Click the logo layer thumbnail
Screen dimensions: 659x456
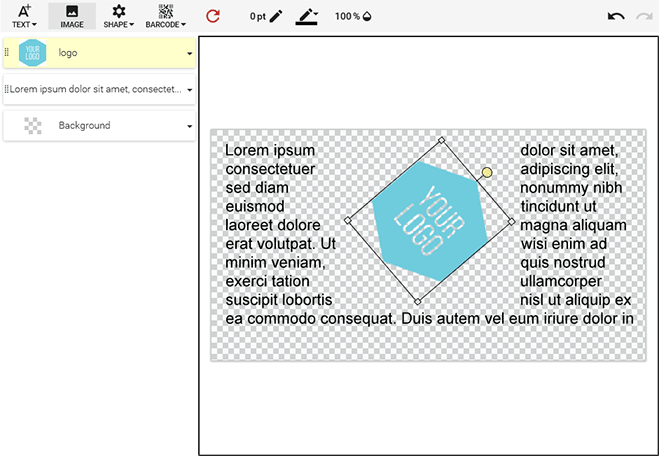click(33, 53)
